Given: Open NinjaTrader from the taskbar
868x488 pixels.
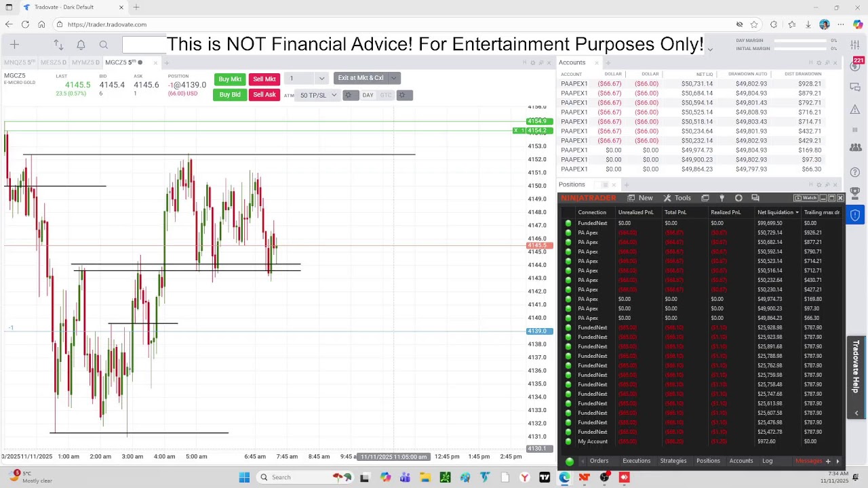Looking at the screenshot, I should click(x=585, y=477).
